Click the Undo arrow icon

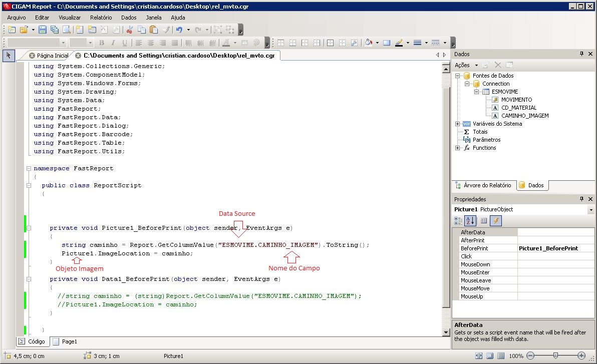pos(179,30)
